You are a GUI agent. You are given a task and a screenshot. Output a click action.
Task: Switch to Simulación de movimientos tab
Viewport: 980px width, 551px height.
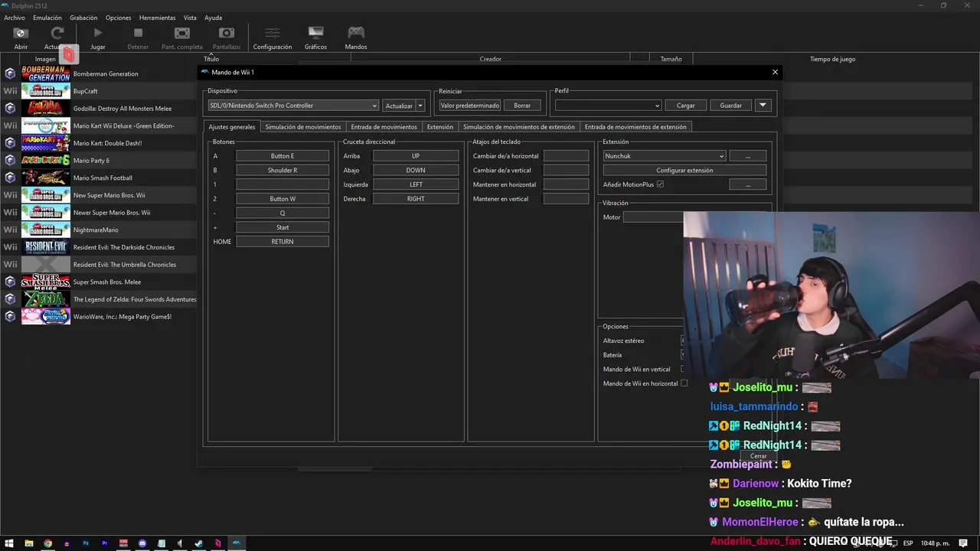303,127
